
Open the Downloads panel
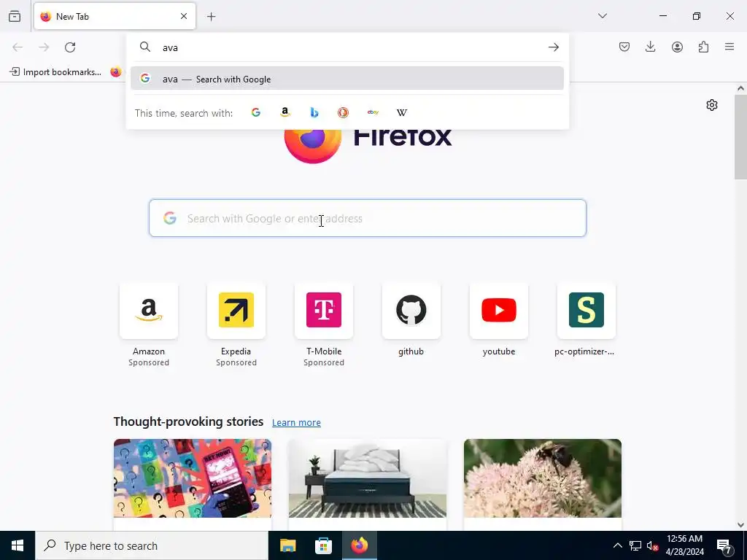tap(650, 47)
